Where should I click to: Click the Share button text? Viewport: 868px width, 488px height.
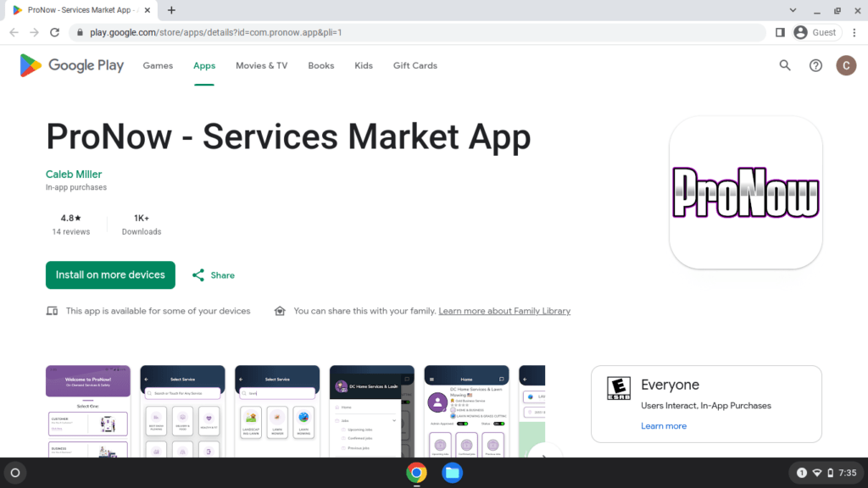223,275
